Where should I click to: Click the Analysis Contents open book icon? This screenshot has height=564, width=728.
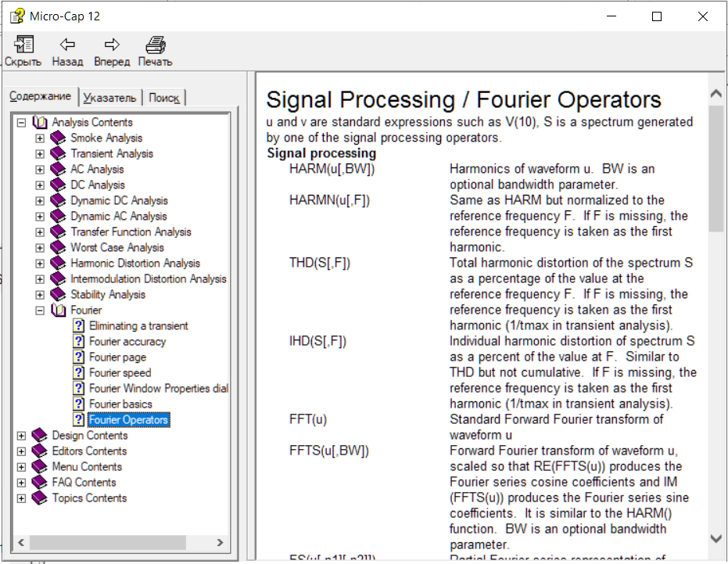[40, 123]
